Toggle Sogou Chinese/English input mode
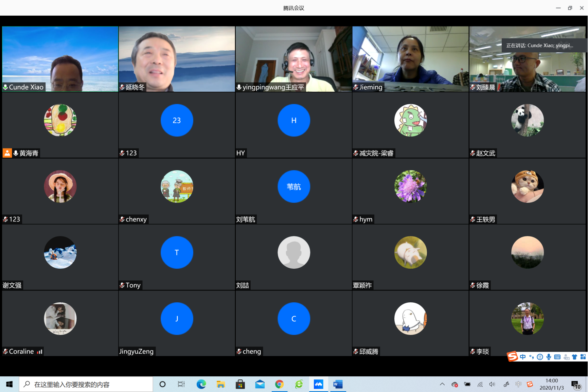 (x=523, y=357)
